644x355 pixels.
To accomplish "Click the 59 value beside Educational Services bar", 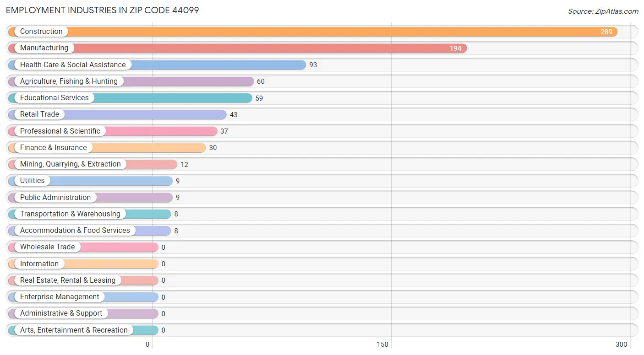I will point(259,98).
